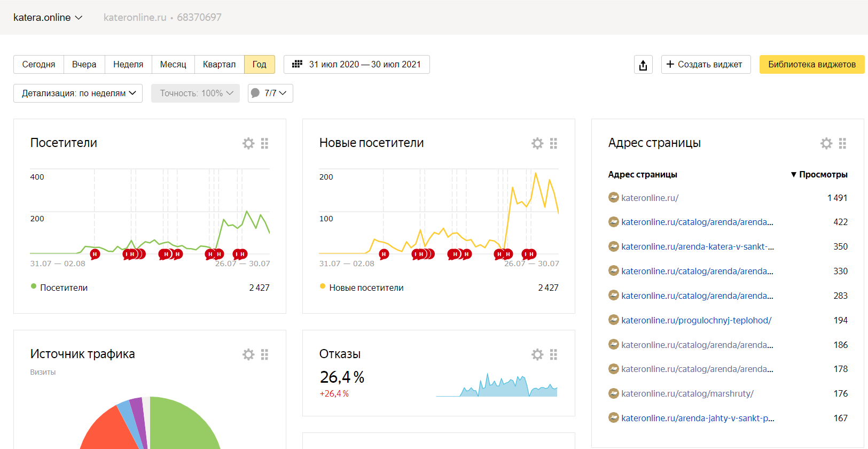Toggle yellow Новые посетители legend dot

[x=323, y=287]
